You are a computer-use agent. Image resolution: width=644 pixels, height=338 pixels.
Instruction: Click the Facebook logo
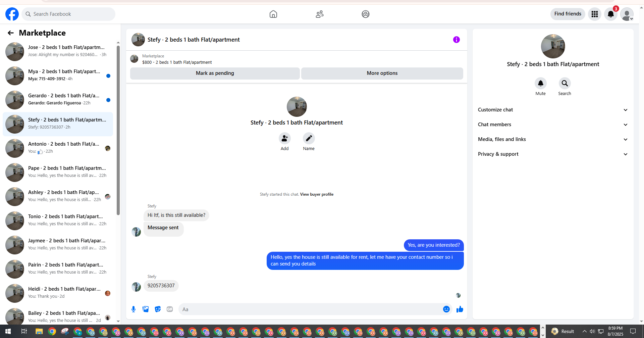12,14
